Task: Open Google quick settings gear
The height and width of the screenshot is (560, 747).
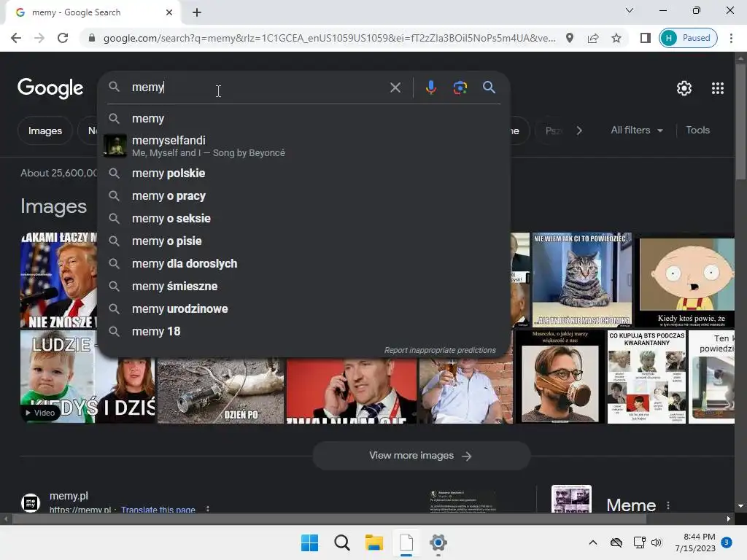Action: pyautogui.click(x=684, y=88)
